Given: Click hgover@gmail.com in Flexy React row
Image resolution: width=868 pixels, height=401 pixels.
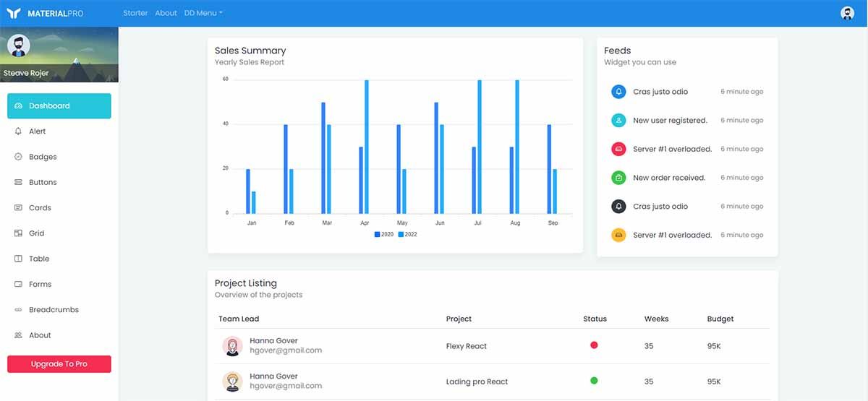Looking at the screenshot, I should tap(286, 350).
